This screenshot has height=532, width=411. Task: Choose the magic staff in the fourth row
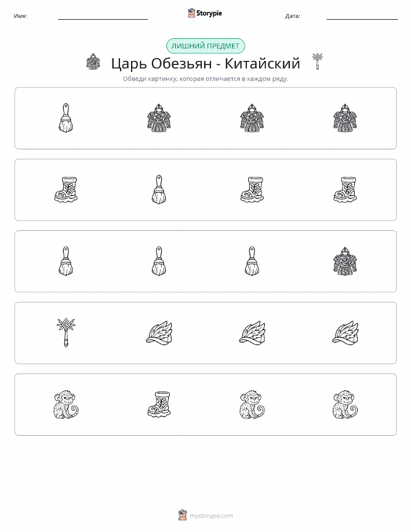pos(66,332)
